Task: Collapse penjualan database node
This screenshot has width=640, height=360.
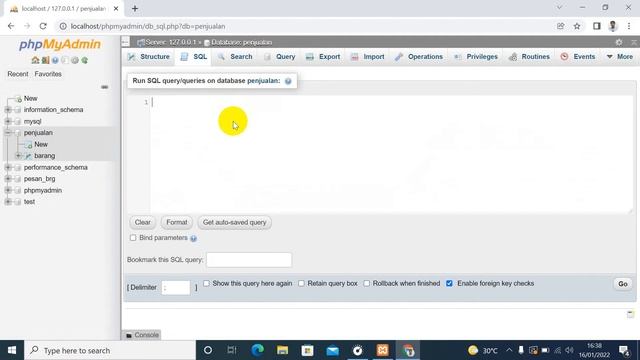Action: [8, 133]
